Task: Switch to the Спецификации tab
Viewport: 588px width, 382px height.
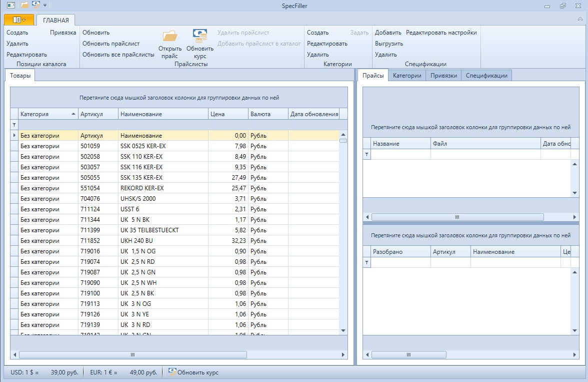Action: point(486,76)
